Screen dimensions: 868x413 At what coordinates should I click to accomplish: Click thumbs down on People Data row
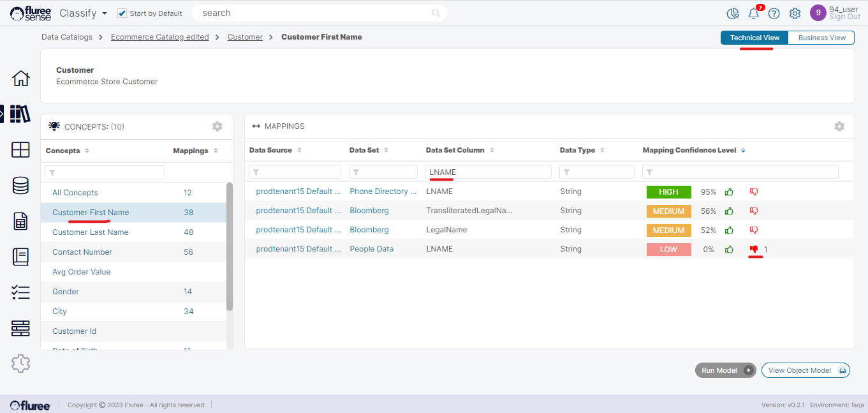pyautogui.click(x=754, y=249)
